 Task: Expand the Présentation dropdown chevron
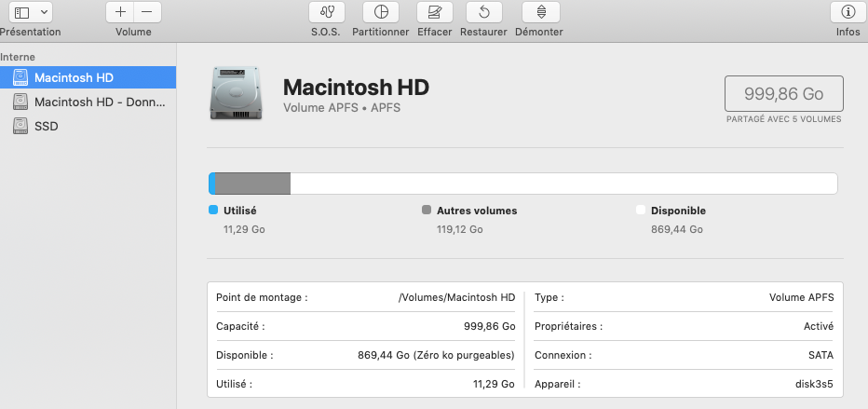44,12
